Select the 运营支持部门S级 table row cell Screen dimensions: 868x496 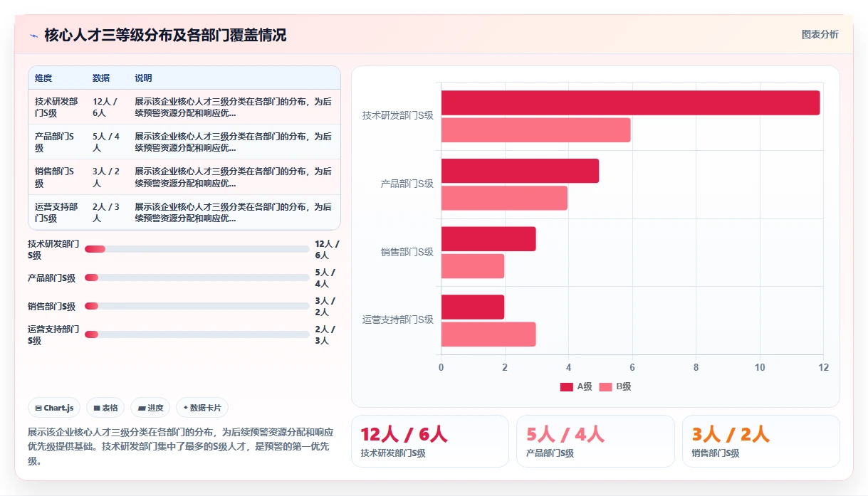56,212
